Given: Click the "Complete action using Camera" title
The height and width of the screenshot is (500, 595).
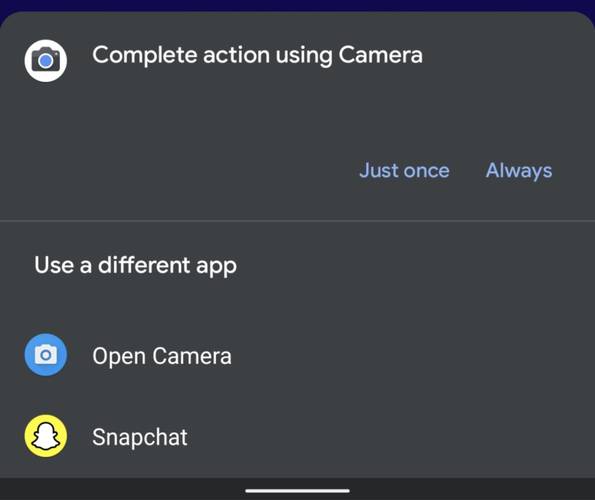Looking at the screenshot, I should click(x=257, y=55).
